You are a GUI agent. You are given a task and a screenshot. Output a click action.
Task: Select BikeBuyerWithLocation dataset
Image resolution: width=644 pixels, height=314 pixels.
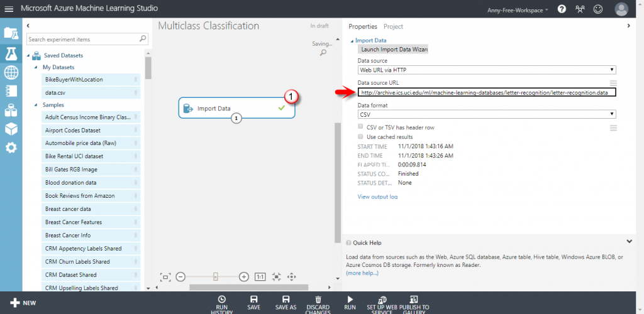[x=91, y=80]
